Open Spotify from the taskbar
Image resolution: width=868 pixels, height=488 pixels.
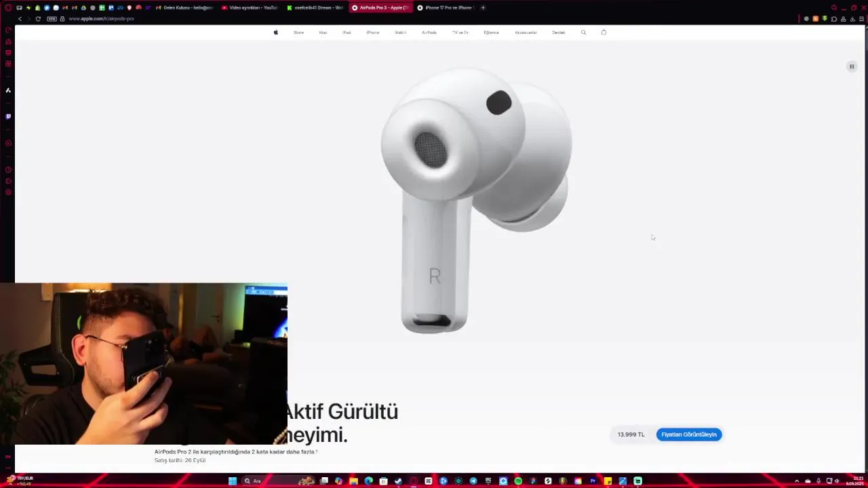(x=518, y=481)
